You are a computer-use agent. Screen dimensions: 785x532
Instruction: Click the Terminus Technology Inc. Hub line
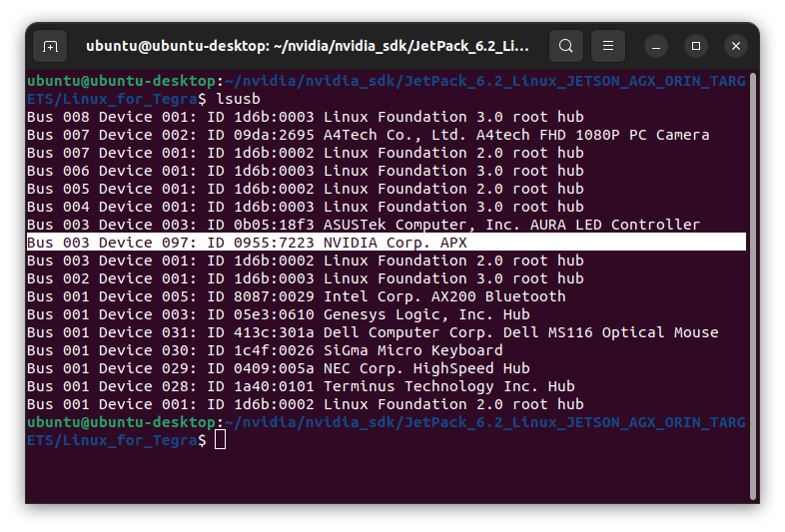[x=301, y=387]
